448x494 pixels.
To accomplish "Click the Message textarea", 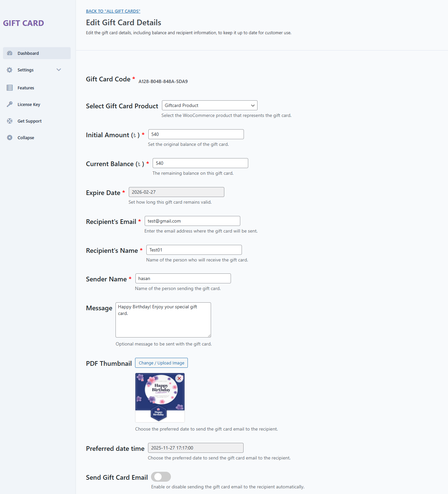I will click(x=163, y=320).
